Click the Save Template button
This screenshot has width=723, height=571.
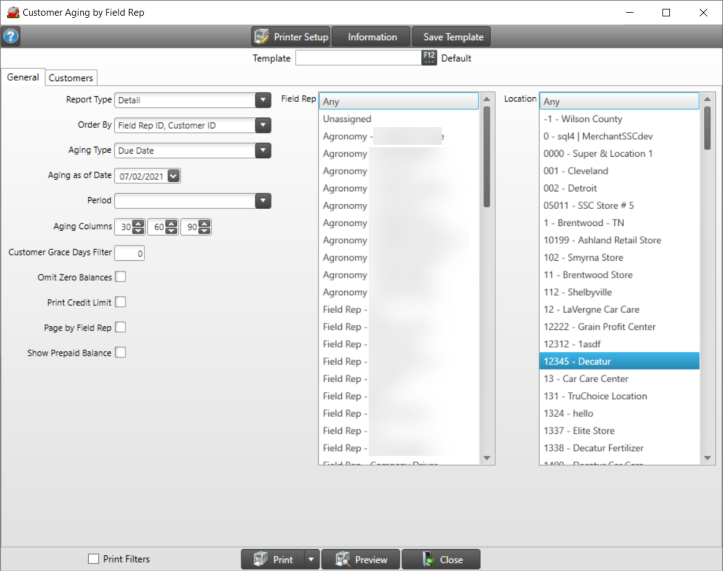coord(453,37)
